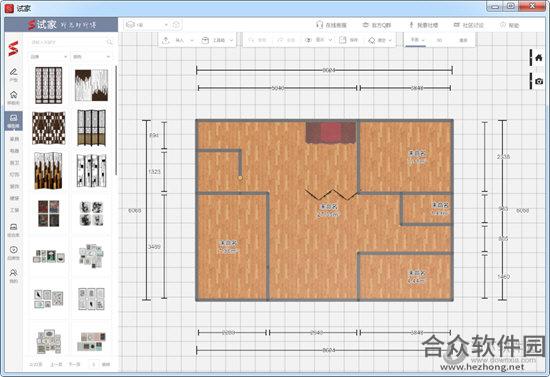Select the brown checkered folding screen thumbnail

click(x=48, y=128)
